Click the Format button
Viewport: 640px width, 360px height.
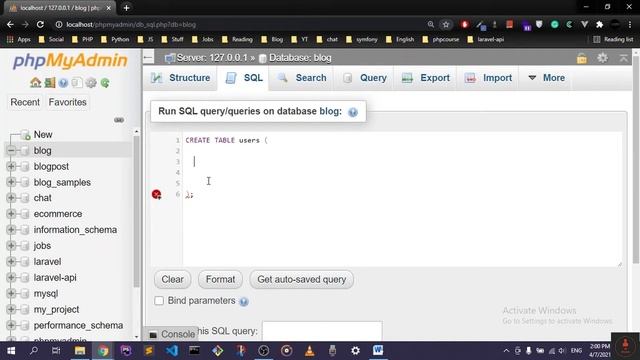pos(220,280)
